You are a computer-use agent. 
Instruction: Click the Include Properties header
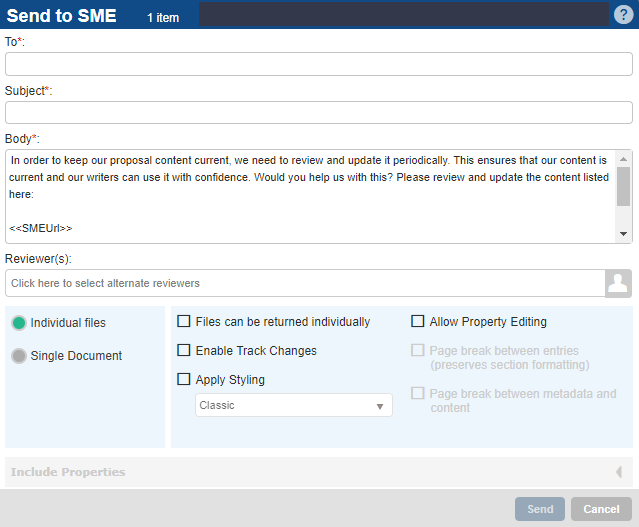pyautogui.click(x=319, y=472)
